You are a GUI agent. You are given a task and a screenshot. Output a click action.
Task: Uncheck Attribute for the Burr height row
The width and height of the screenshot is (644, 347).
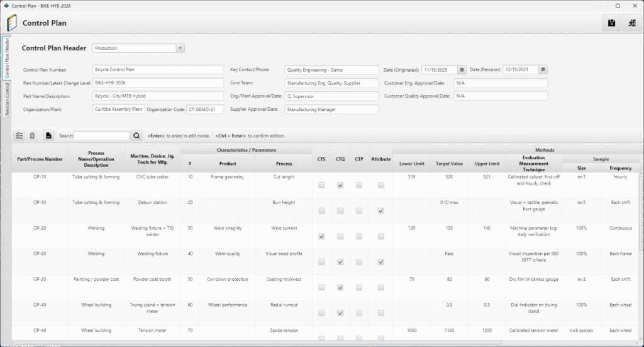380,211
